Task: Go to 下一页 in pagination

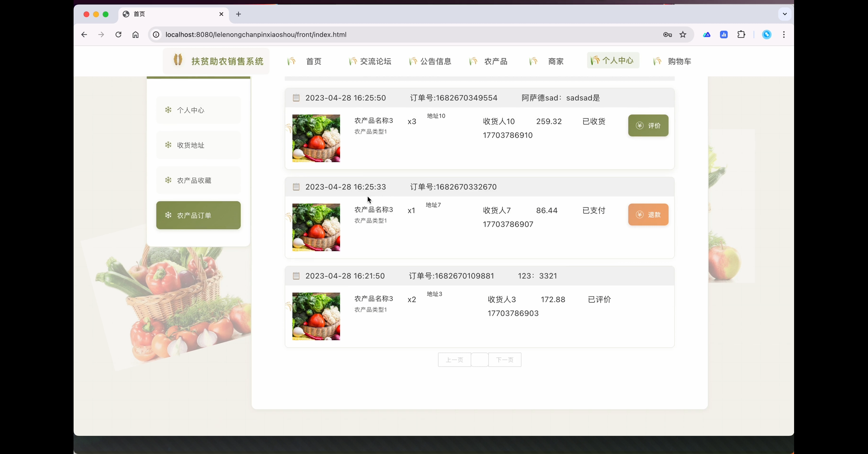Action: pyautogui.click(x=505, y=360)
